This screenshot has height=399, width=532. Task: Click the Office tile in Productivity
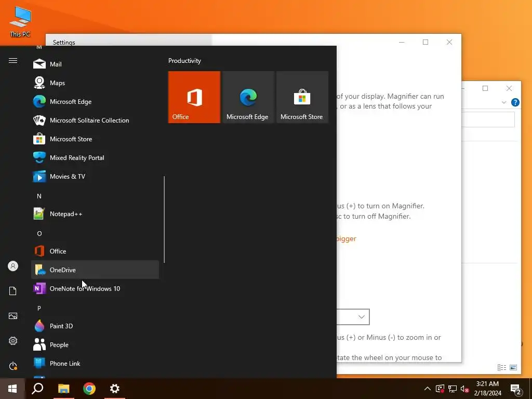click(x=194, y=97)
